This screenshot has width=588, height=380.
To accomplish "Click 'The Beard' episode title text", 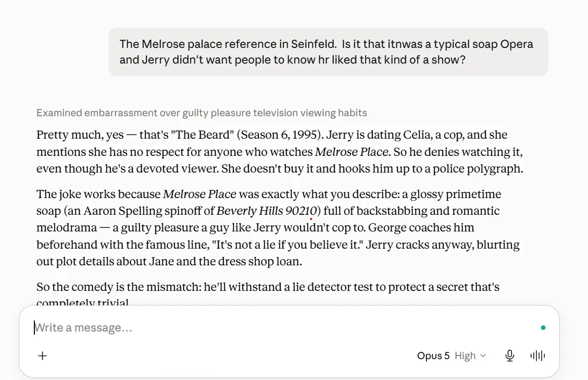I will [202, 135].
